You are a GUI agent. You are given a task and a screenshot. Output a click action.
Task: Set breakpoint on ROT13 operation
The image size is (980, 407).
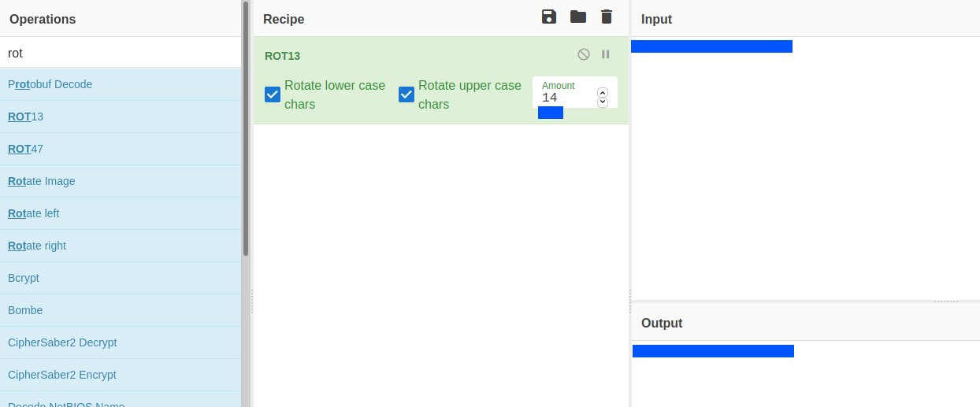[606, 54]
